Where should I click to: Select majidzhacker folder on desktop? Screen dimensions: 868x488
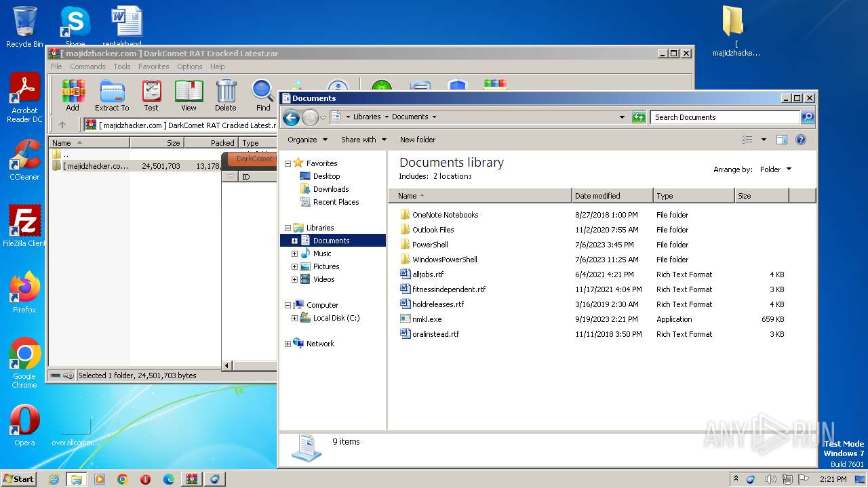(x=736, y=31)
